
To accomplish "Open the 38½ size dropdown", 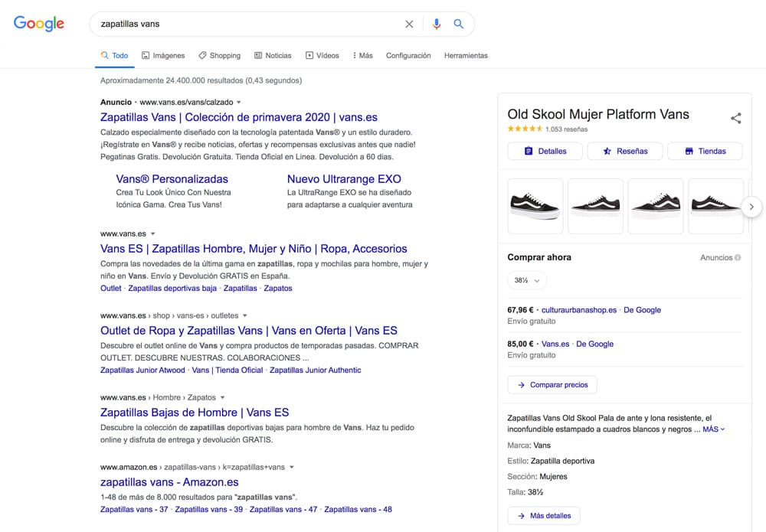I will coord(527,281).
